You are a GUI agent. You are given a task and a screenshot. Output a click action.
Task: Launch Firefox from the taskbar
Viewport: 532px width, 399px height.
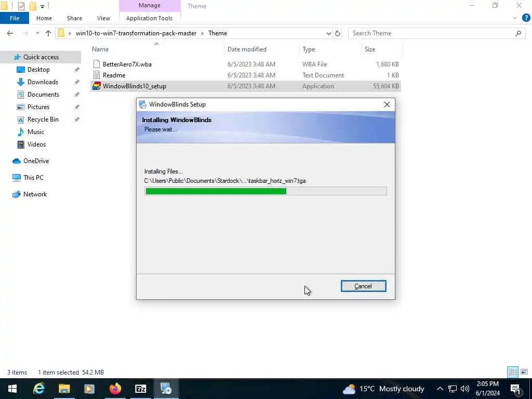(115, 389)
